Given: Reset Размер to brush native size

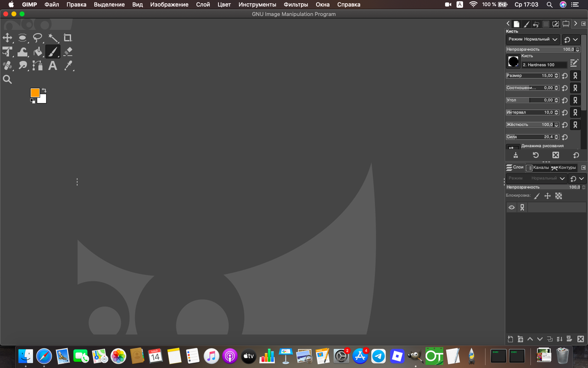Looking at the screenshot, I should coord(564,76).
